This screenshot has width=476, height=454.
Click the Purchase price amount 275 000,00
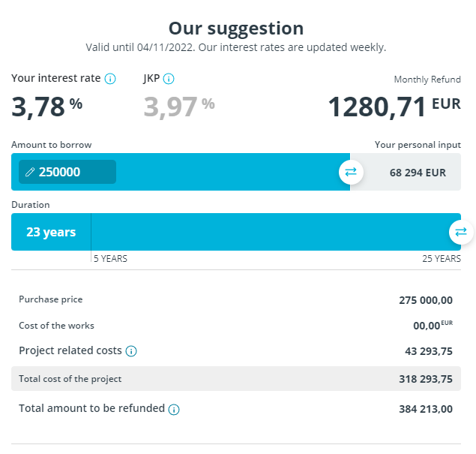[426, 300]
